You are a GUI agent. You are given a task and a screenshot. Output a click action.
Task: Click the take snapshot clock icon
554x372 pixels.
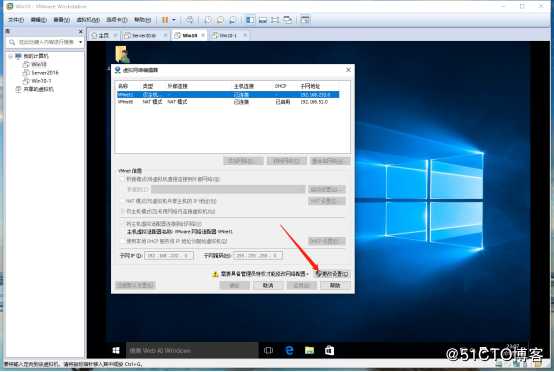(x=208, y=20)
